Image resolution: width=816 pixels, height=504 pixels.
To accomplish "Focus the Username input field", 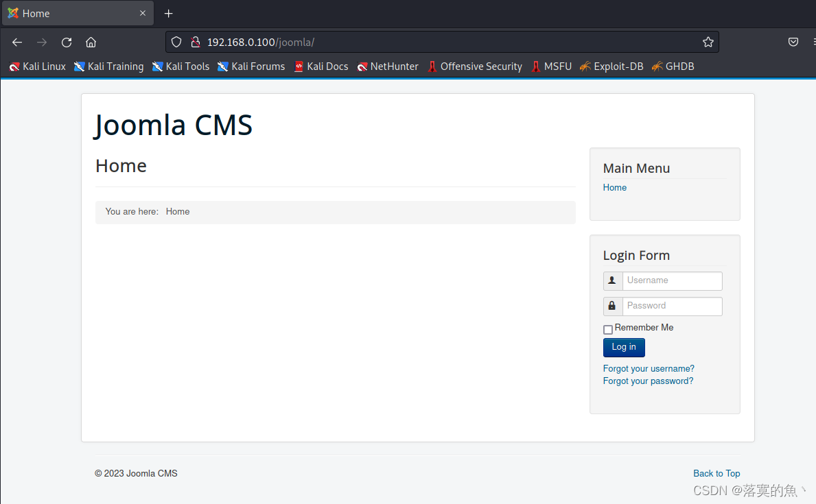I will (x=673, y=281).
